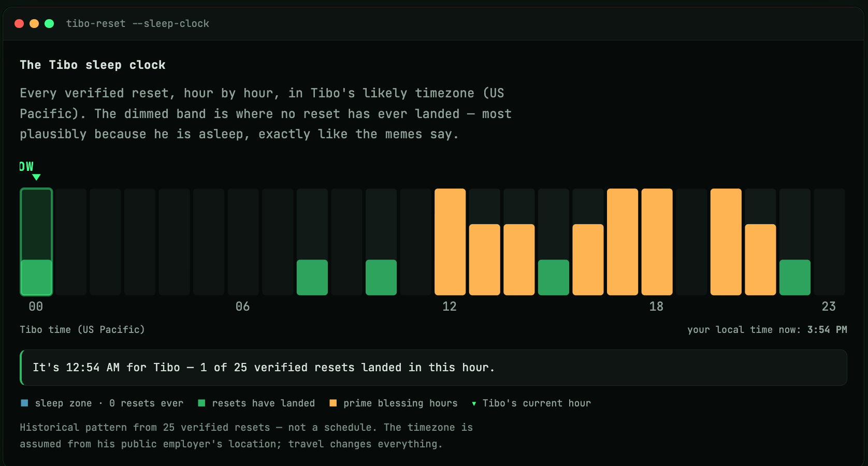This screenshot has height=466, width=868.
Task: Click 'prime blessing hours' legend text
Action: coord(400,403)
